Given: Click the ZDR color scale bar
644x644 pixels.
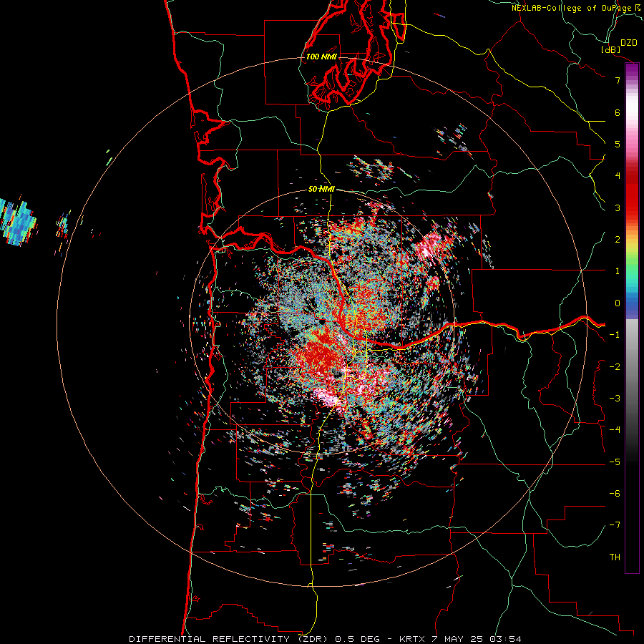Looking at the screenshot, I should click(632, 318).
